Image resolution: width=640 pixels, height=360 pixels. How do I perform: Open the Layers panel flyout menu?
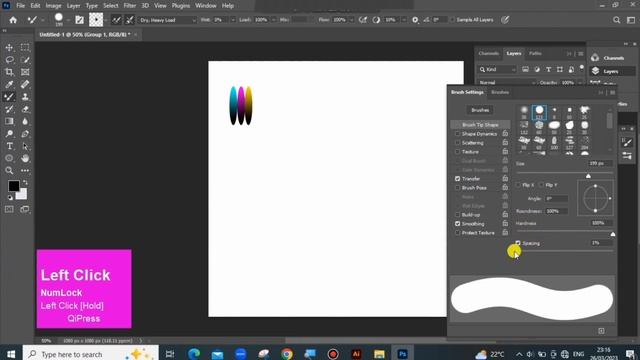(x=581, y=53)
